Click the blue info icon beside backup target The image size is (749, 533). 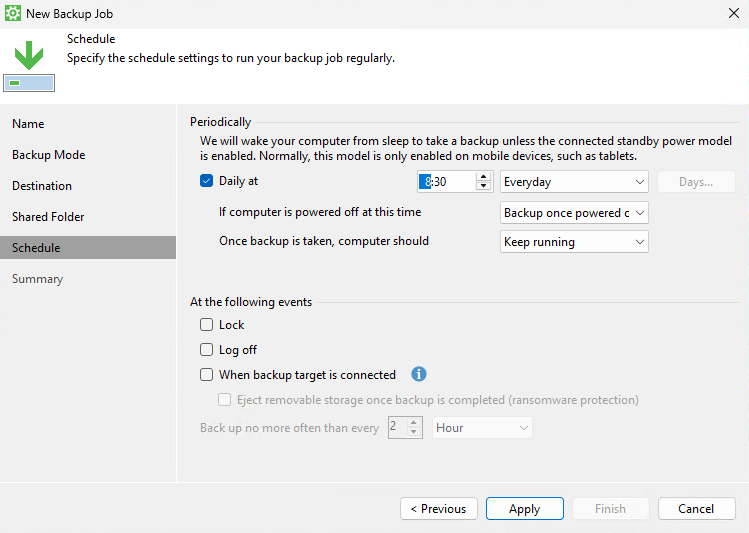click(x=419, y=375)
